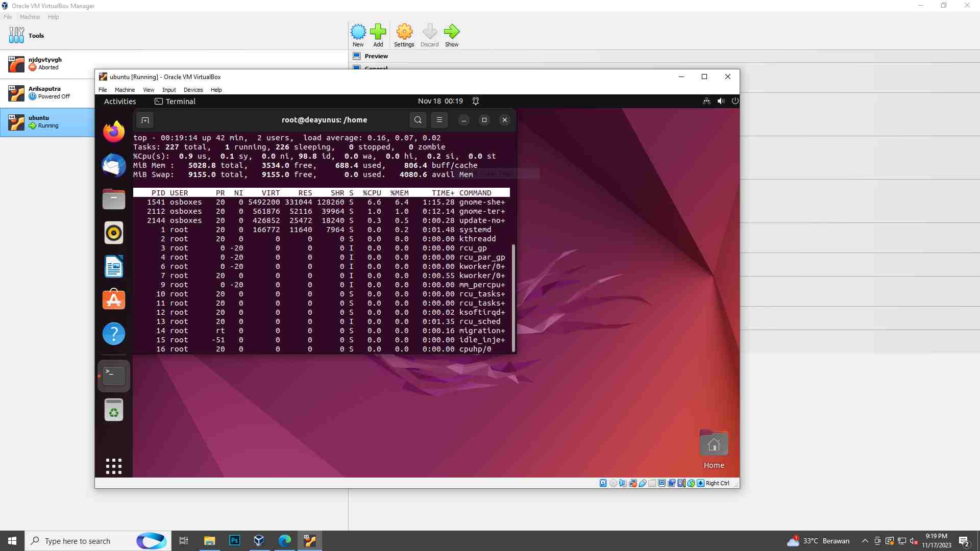Click the Right Ctrl host key indicator
The width and height of the screenshot is (980, 551).
click(718, 483)
